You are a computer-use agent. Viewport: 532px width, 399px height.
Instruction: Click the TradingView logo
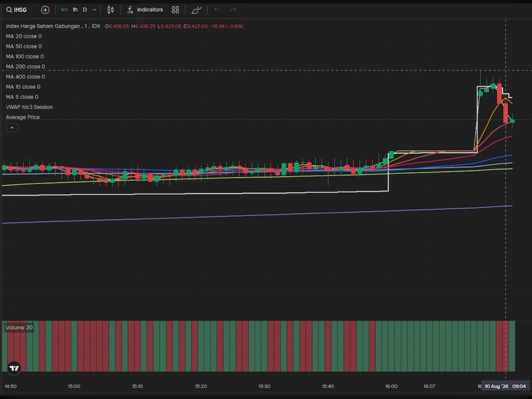point(14,368)
